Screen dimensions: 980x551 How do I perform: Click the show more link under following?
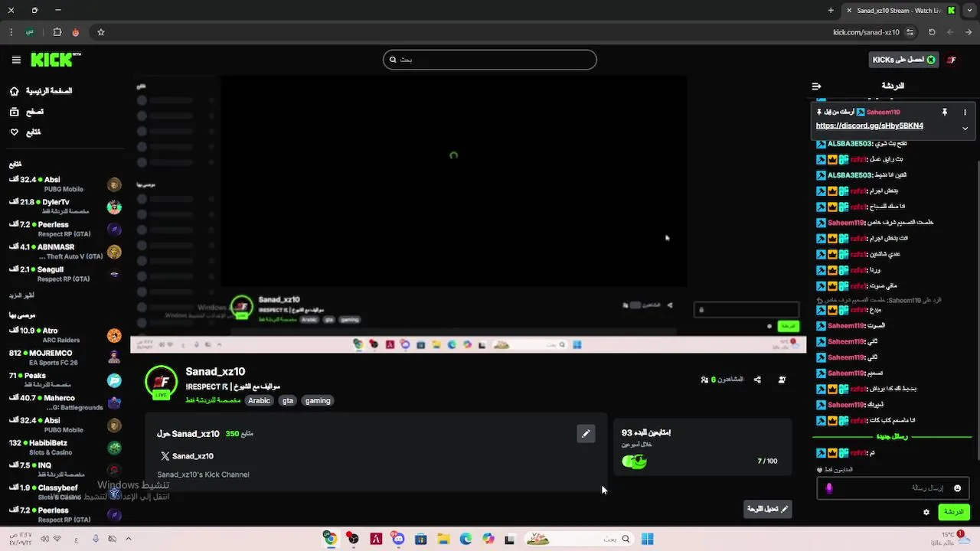pos(22,295)
